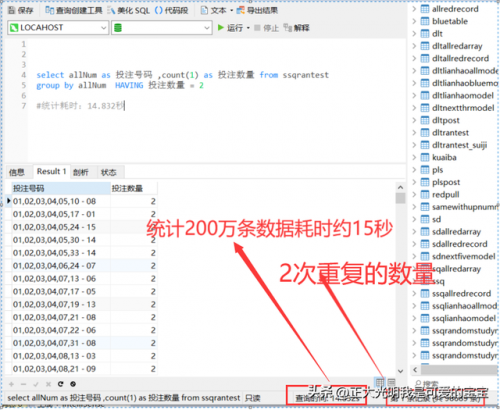Click the Save (保存) toolbar icon
The image size is (500, 410).
click(x=21, y=11)
